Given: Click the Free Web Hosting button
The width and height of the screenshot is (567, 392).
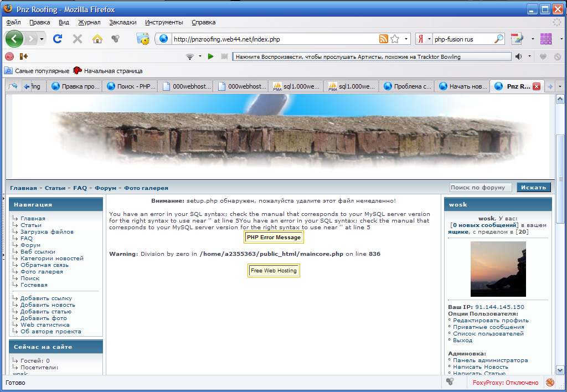Looking at the screenshot, I should [x=274, y=271].
